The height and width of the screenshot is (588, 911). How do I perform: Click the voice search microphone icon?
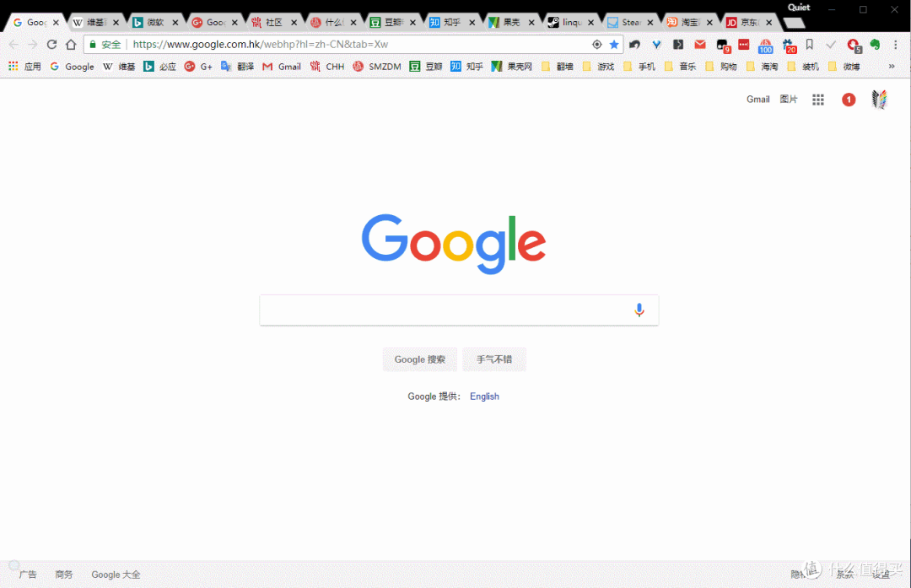tap(639, 310)
